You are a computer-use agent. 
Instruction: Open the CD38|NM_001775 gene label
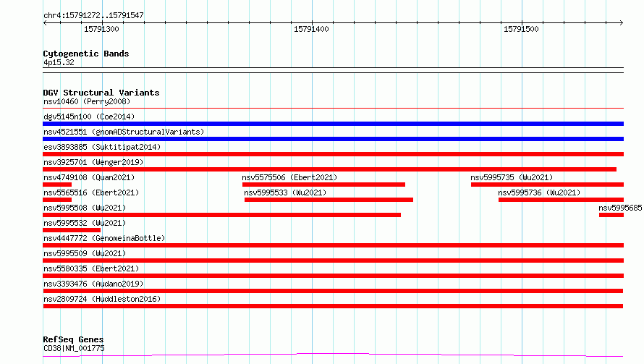coord(74,348)
